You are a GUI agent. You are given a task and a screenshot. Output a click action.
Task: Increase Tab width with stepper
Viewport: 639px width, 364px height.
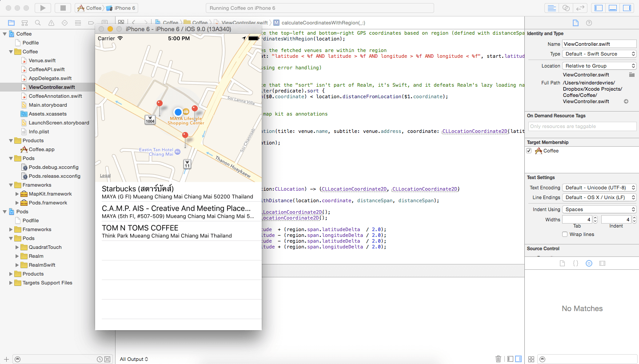[x=595, y=218]
